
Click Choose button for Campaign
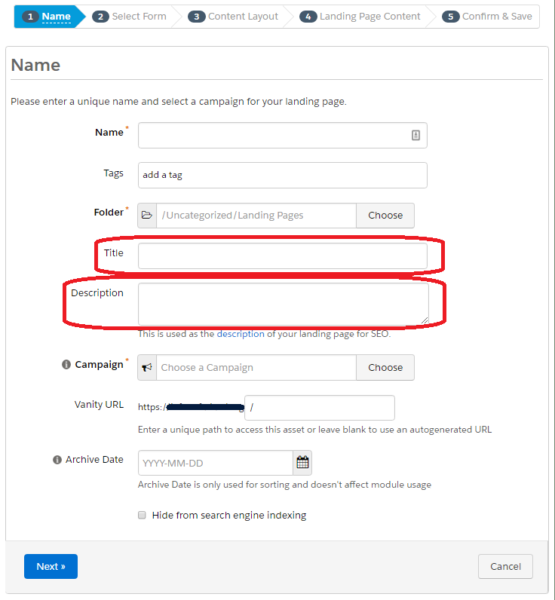coord(385,367)
